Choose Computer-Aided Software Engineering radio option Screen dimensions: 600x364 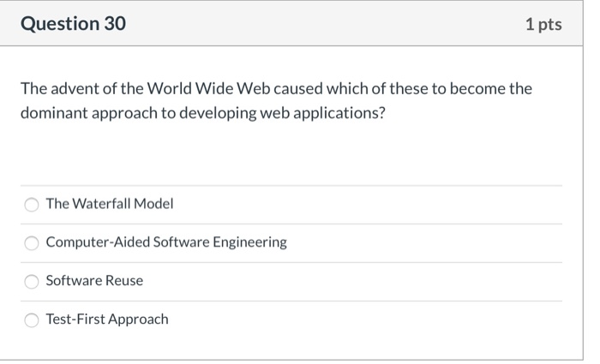coord(32,243)
